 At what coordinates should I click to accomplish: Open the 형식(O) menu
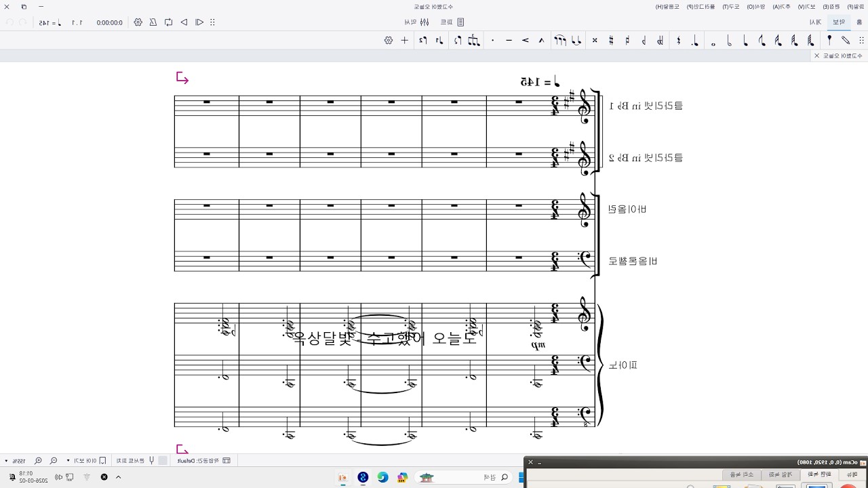click(x=757, y=6)
